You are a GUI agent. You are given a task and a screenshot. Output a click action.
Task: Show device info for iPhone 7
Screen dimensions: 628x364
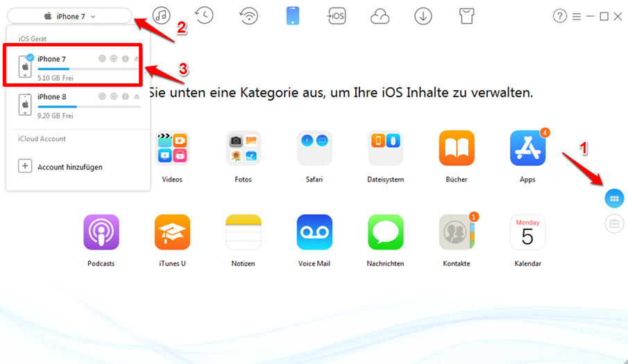coord(126,59)
